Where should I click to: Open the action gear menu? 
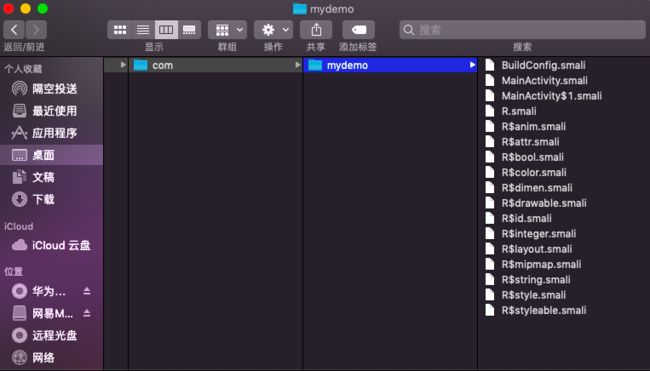pyautogui.click(x=273, y=30)
